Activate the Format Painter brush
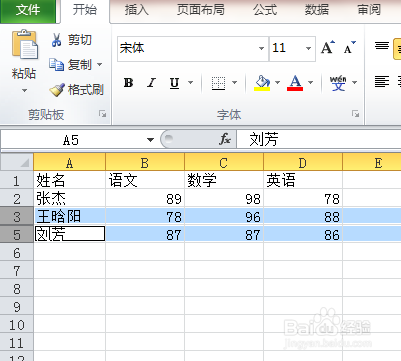The height and width of the screenshot is (361, 401). (76, 89)
